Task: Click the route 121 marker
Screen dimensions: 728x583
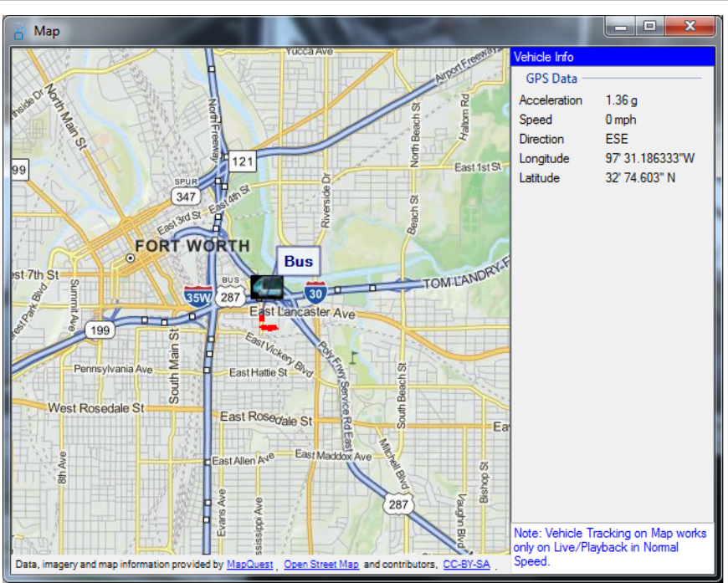Action: (x=243, y=161)
